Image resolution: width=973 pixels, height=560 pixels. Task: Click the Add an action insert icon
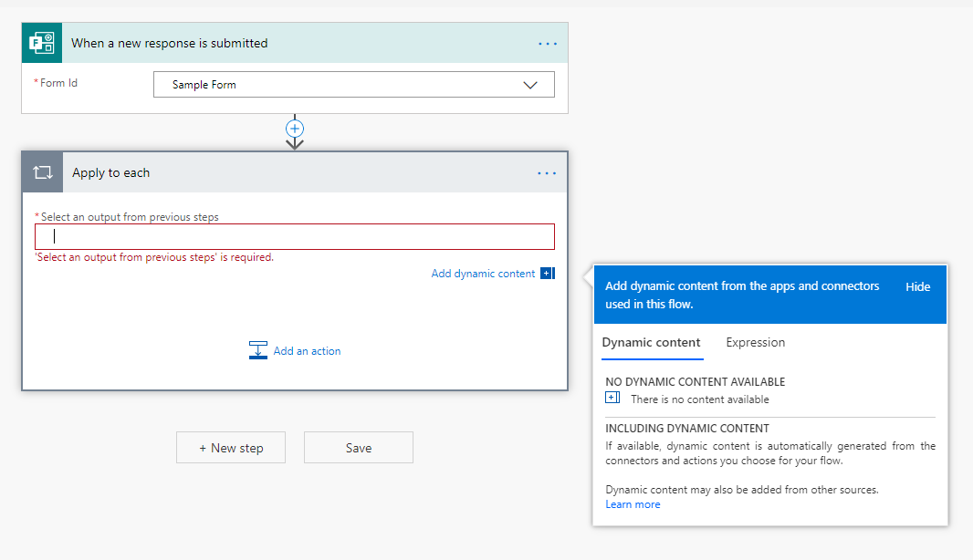[x=258, y=350]
